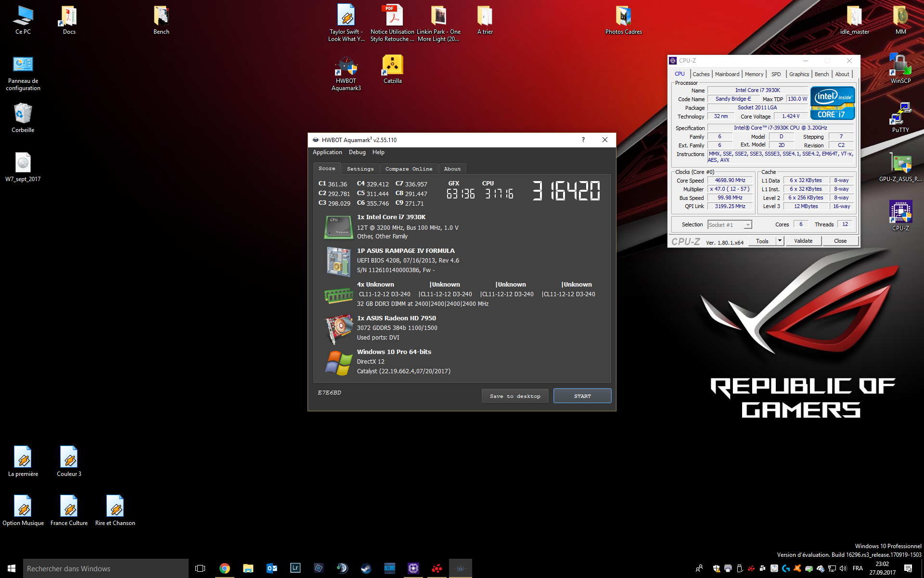Open Steam from the taskbar
The width and height of the screenshot is (924, 578).
pos(366,568)
